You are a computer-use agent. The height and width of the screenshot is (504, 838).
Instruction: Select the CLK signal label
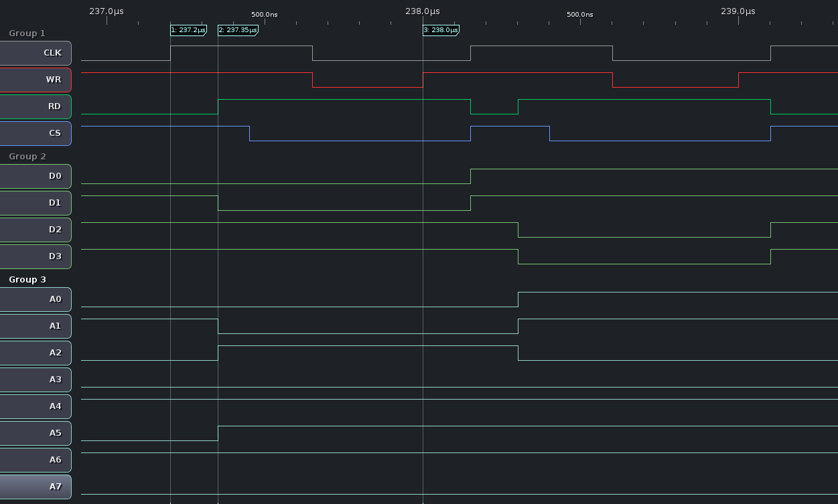tap(35, 53)
